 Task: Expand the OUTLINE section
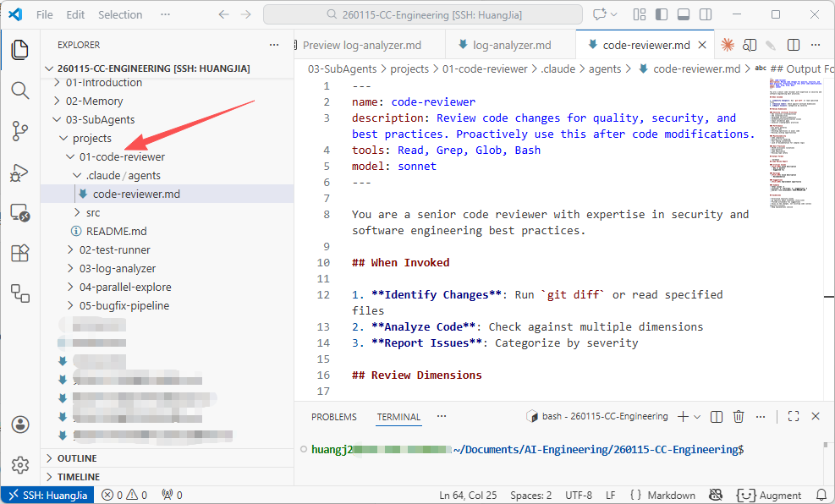[x=77, y=458]
